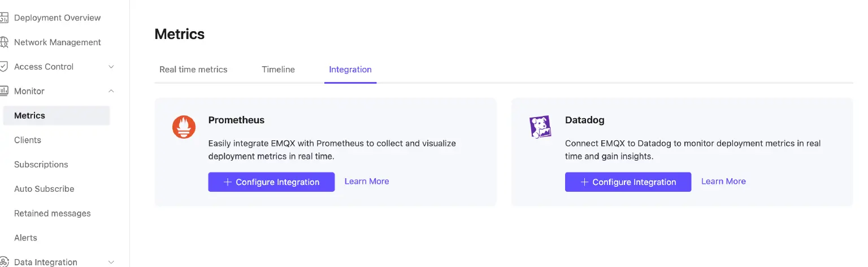Switch to the Real time metrics tab

(193, 70)
